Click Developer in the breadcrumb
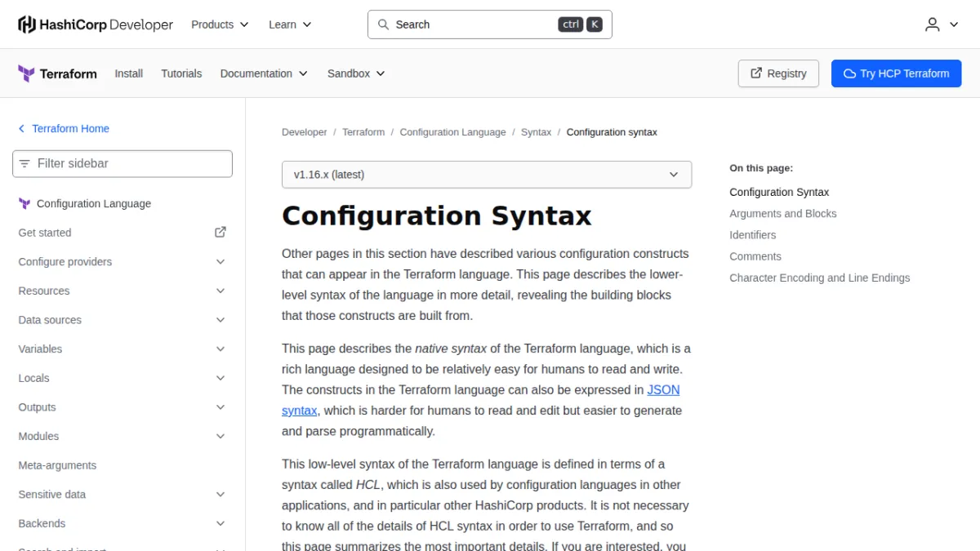 (x=305, y=132)
